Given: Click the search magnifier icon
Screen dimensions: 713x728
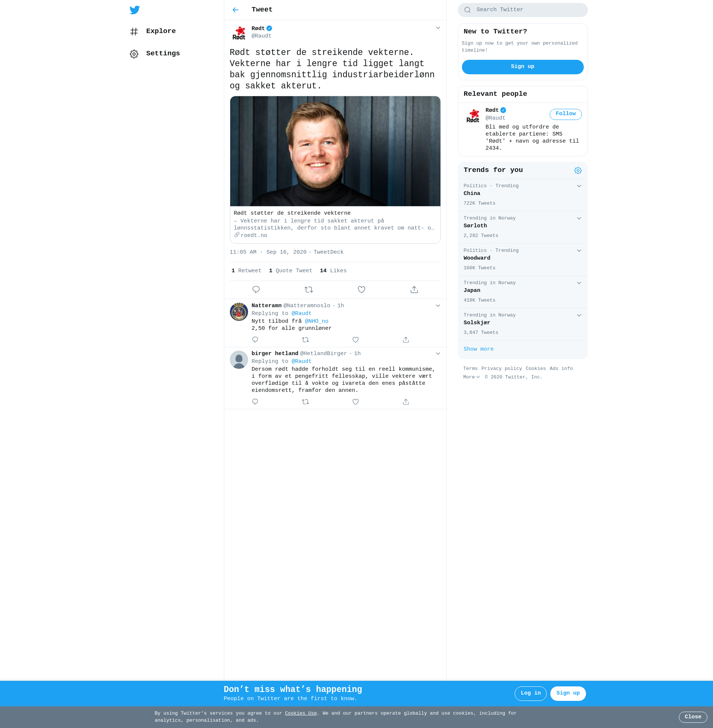Looking at the screenshot, I should (467, 10).
